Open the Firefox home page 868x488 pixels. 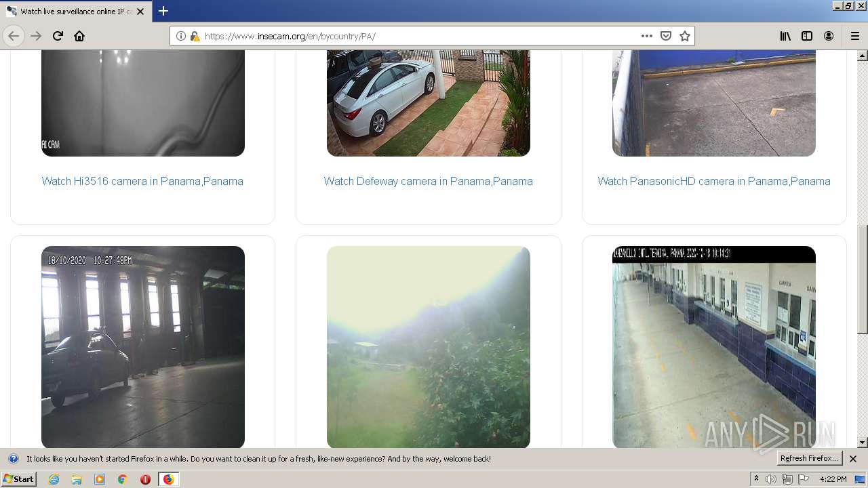pyautogui.click(x=79, y=36)
